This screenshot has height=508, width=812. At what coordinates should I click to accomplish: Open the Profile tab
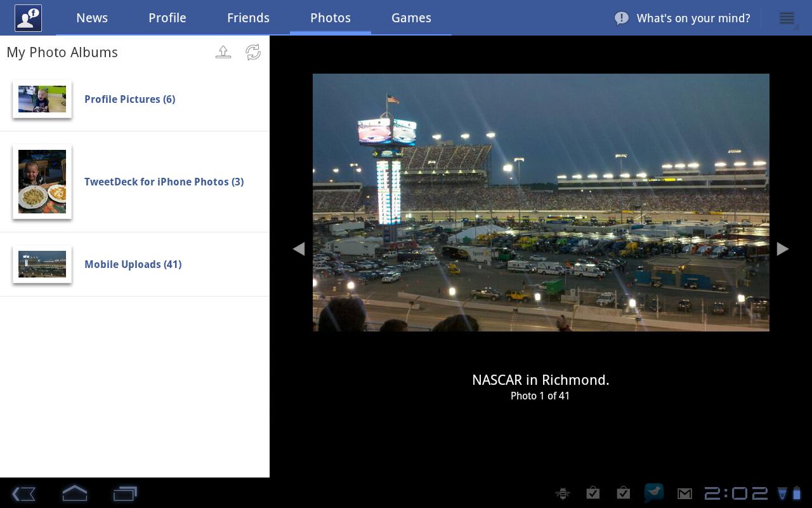coord(167,18)
